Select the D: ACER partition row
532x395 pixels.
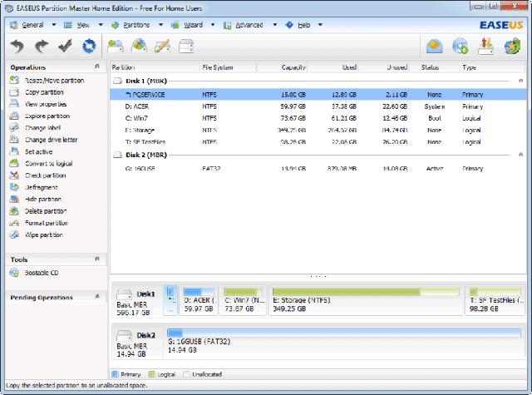pyautogui.click(x=318, y=106)
